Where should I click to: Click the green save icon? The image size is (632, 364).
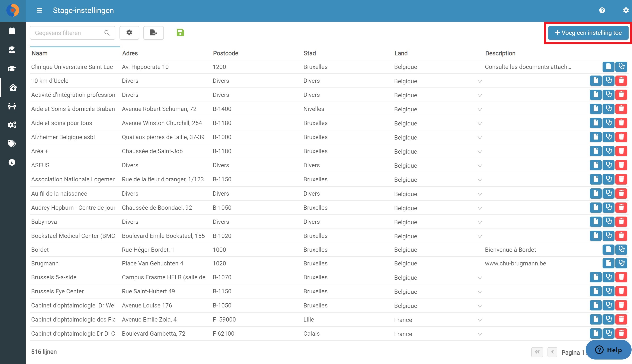pos(180,32)
